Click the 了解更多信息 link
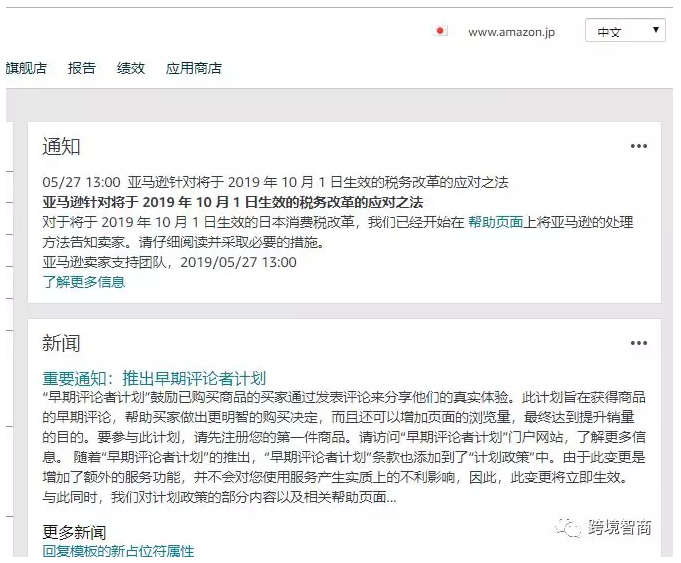This screenshot has width=681, height=563. click(x=84, y=282)
